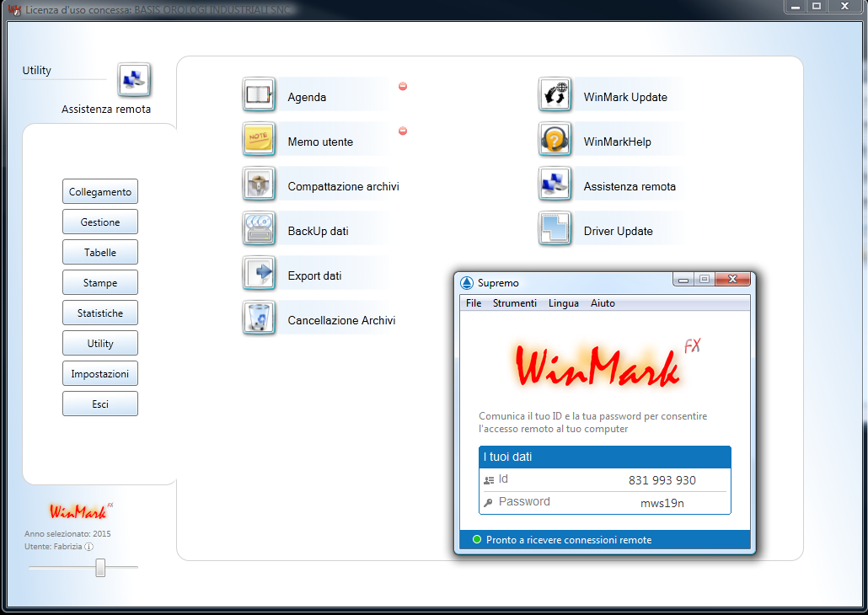Click the Export dati arrow icon
This screenshot has width=868, height=615.
click(259, 273)
